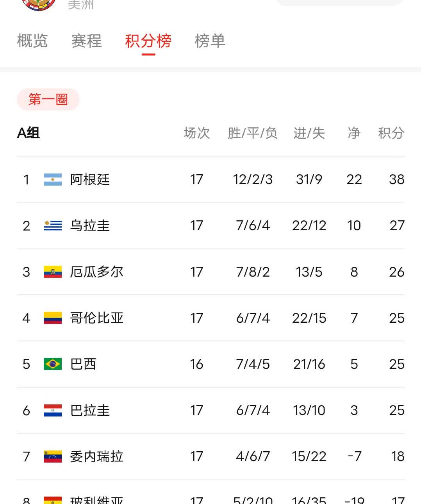Image resolution: width=421 pixels, height=504 pixels.
Task: Select the 积分榜 tab
Action: [x=148, y=41]
